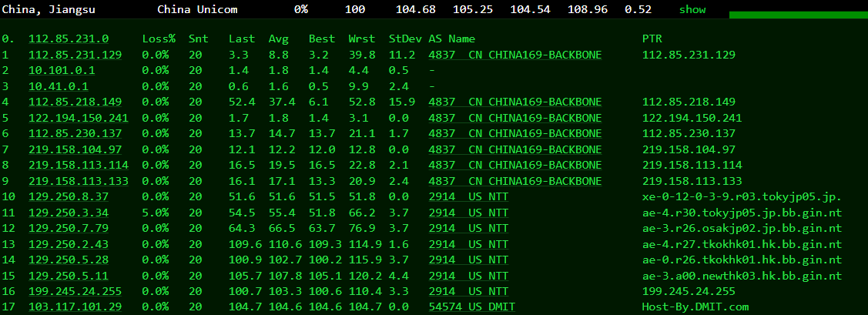Viewport: 868px width, 315px height.
Task: Click the green progress bar at top right
Action: pos(798,15)
